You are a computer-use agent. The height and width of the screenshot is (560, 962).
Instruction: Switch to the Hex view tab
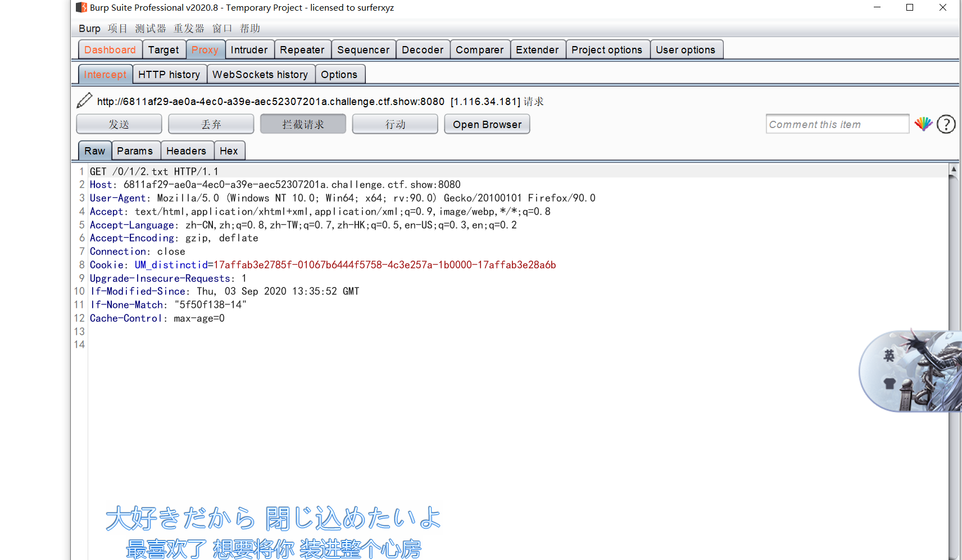pos(229,150)
